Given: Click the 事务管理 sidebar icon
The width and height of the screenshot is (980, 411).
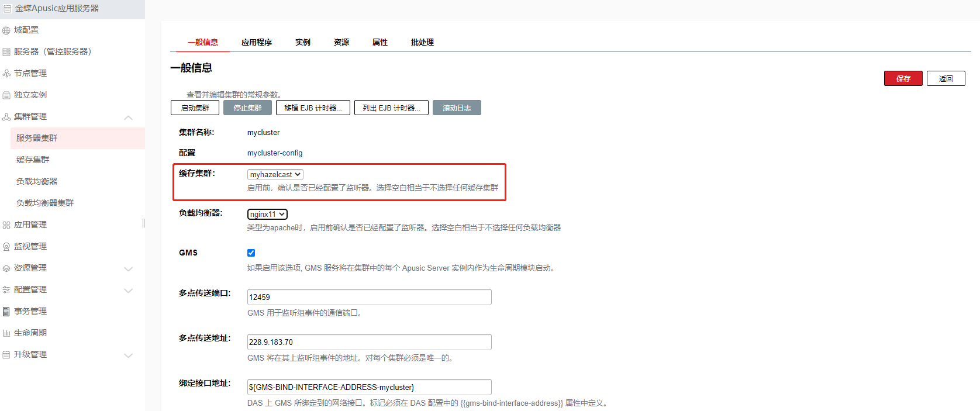Looking at the screenshot, I should click(6, 312).
